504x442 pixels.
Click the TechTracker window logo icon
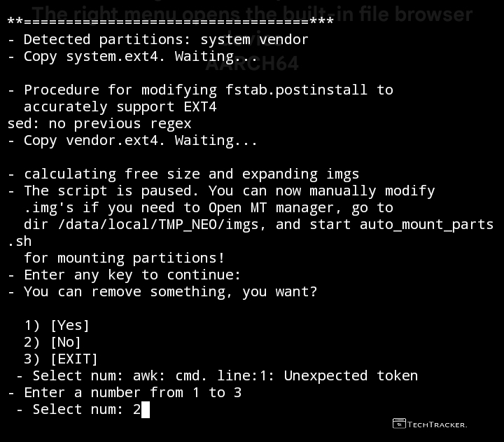[x=399, y=423]
